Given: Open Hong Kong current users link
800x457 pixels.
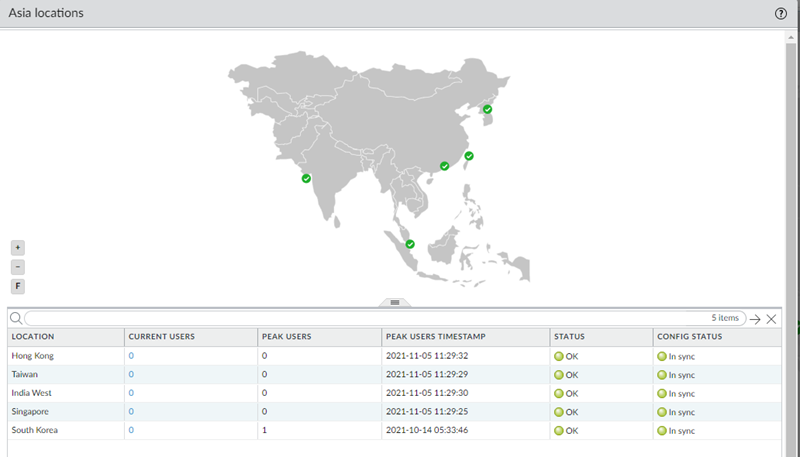Looking at the screenshot, I should tap(131, 356).
